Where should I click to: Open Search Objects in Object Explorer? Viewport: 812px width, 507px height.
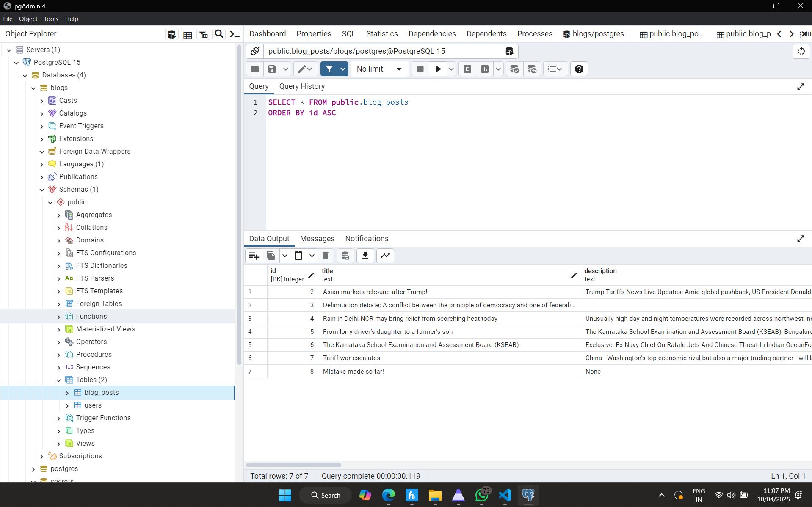[219, 34]
